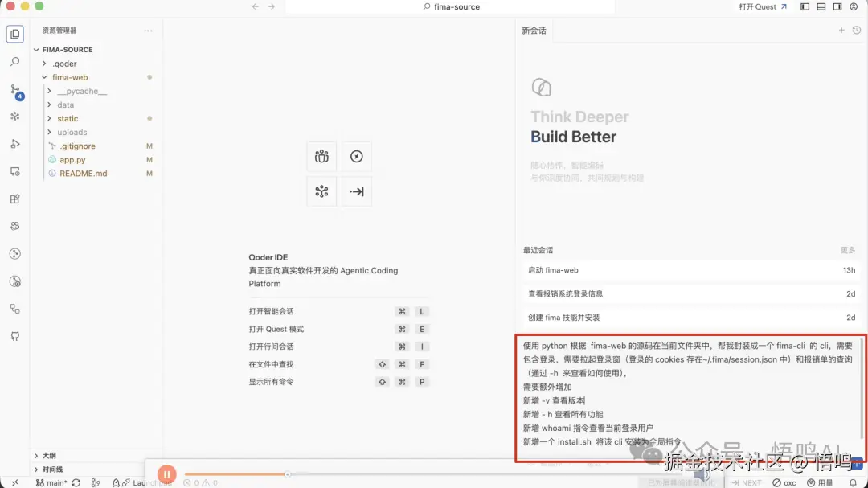Image resolution: width=868 pixels, height=488 pixels.
Task: Open the Extensions sidebar icon
Action: [15, 199]
